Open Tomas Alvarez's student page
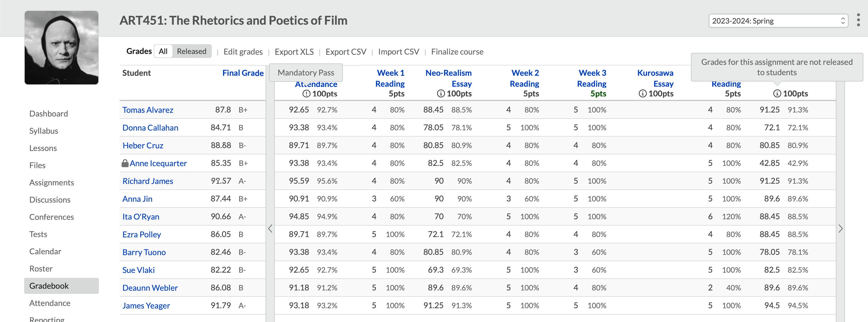The width and height of the screenshot is (868, 322). coord(147,110)
